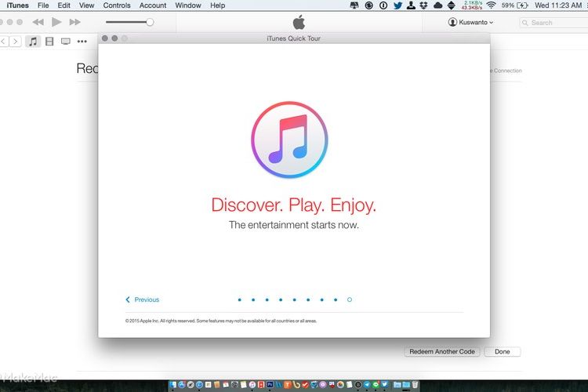
Task: Adjust the iTunes volume slider
Action: tap(129, 22)
